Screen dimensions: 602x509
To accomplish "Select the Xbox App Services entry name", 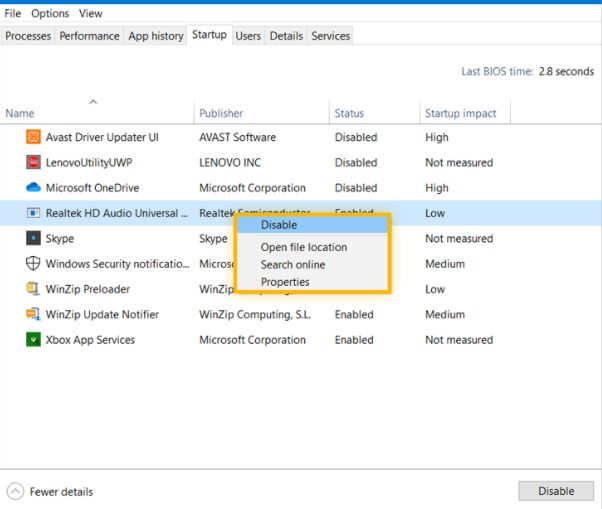I will [90, 340].
